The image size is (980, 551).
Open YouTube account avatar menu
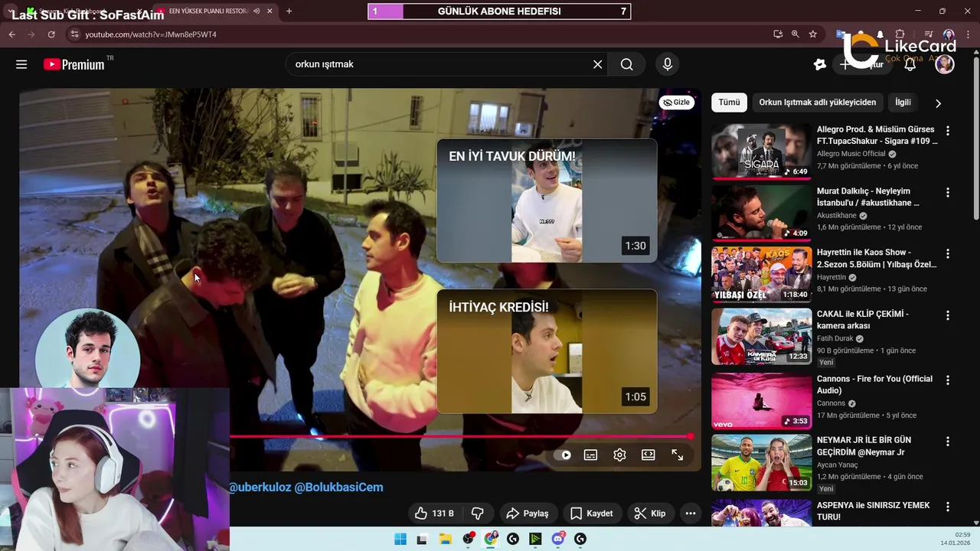pyautogui.click(x=945, y=64)
